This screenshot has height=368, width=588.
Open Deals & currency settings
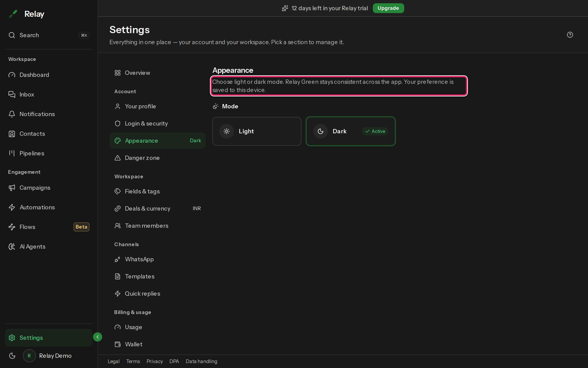tap(157, 209)
